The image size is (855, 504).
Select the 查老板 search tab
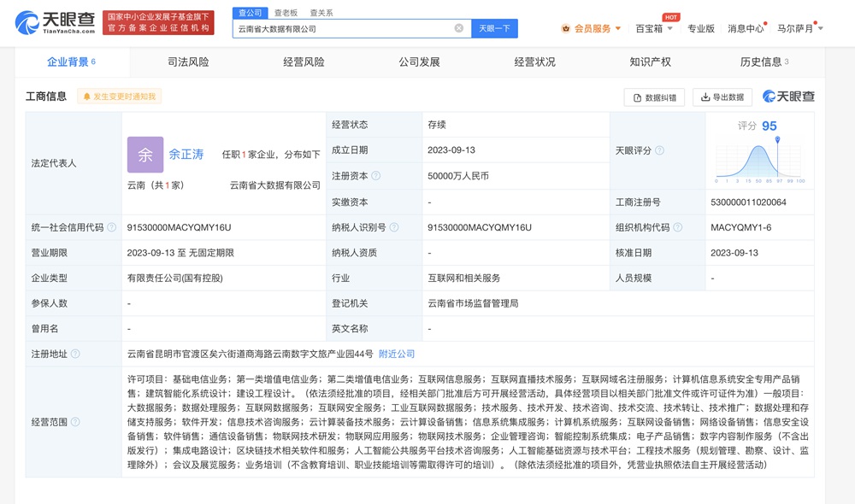coord(286,13)
